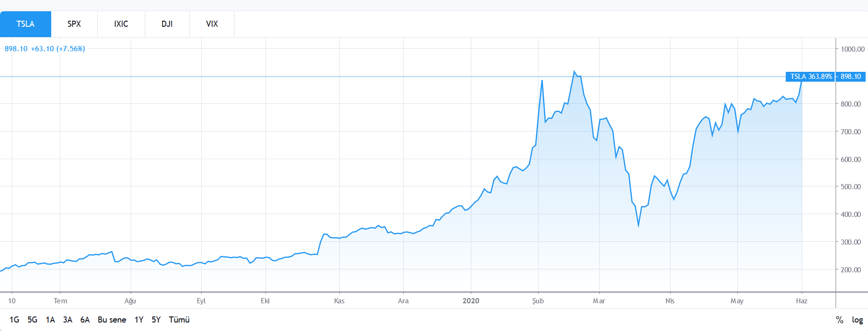The image size is (868, 331).
Task: Select the TSLA symbol tab
Action: tap(25, 24)
